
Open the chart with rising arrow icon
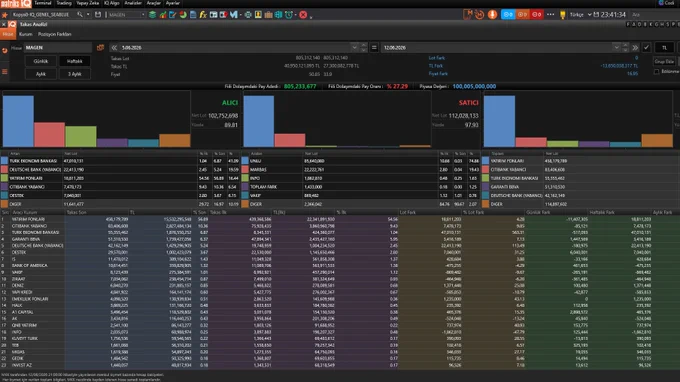pyautogui.click(x=163, y=15)
